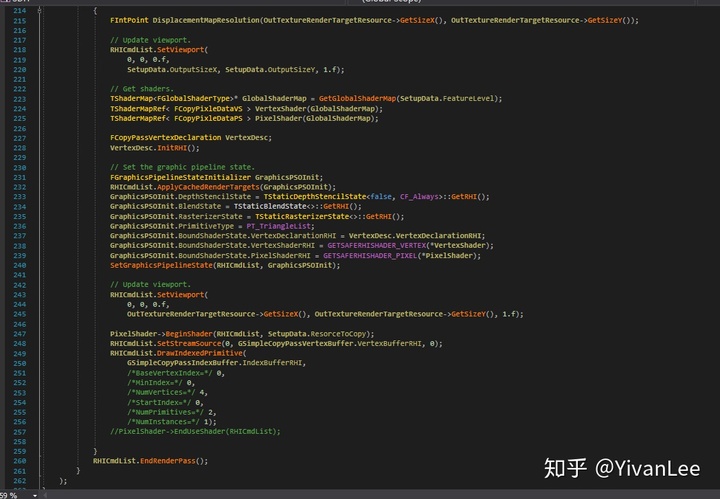This screenshot has height=499, width=720.
Task: Click line number 215 in the margin
Action: click(x=20, y=21)
